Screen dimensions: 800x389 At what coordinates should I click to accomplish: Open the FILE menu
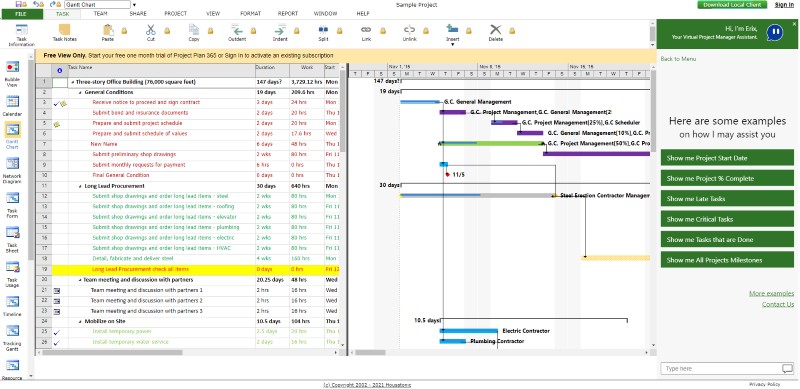tap(21, 14)
